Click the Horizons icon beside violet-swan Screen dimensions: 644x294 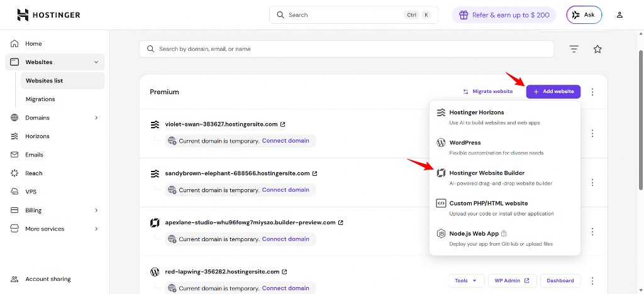click(x=155, y=124)
